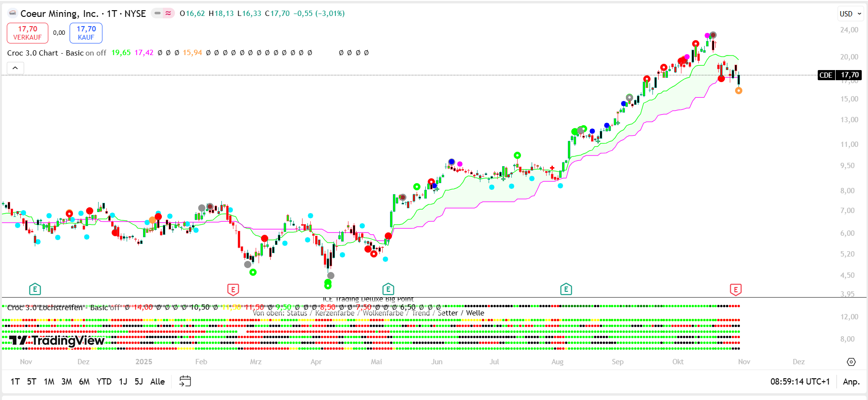This screenshot has width=868, height=400.
Task: Collapse the indicator legend with chevron
Action: point(15,68)
